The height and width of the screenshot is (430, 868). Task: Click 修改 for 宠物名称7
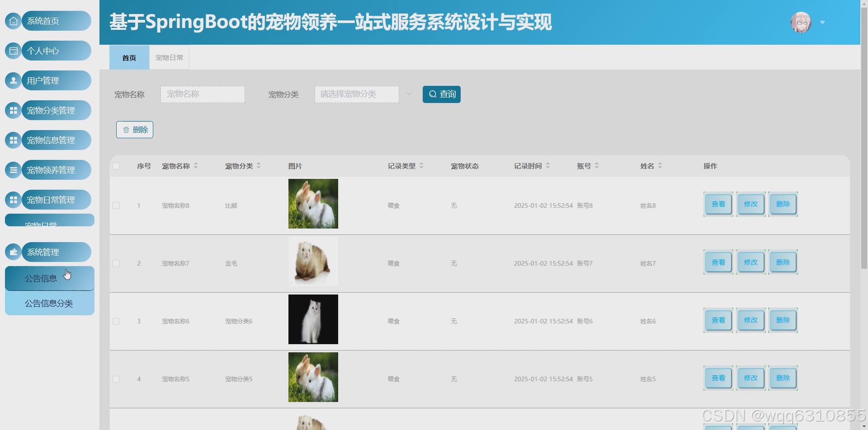751,262
